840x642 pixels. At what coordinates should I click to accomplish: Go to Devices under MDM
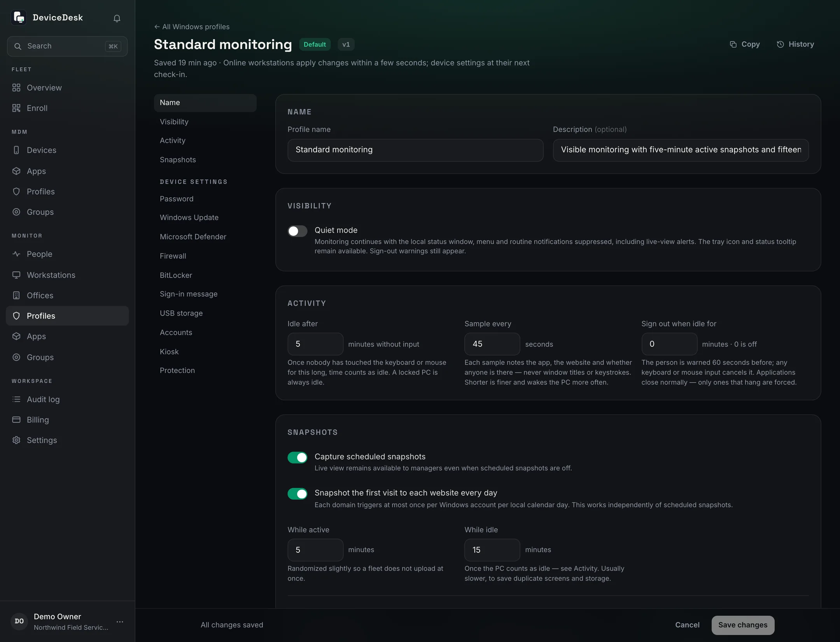click(x=67, y=150)
